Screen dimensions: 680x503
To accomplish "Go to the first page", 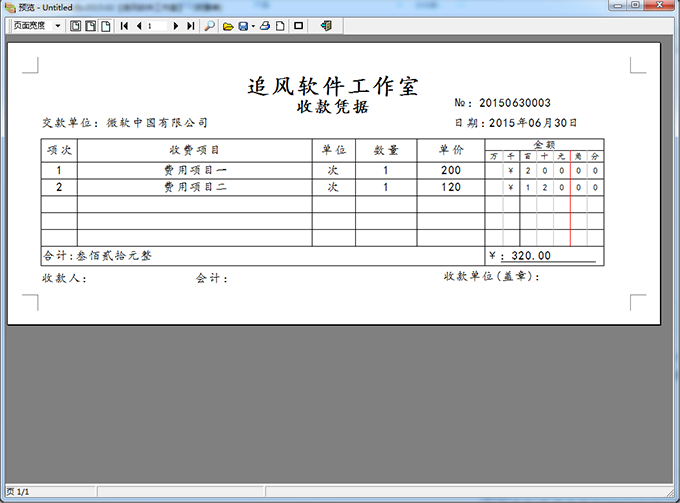I will pyautogui.click(x=124, y=26).
